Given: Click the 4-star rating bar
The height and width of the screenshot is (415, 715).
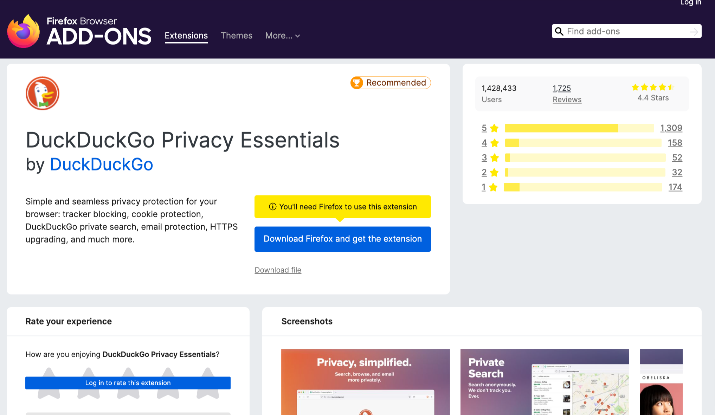Looking at the screenshot, I should (x=583, y=143).
